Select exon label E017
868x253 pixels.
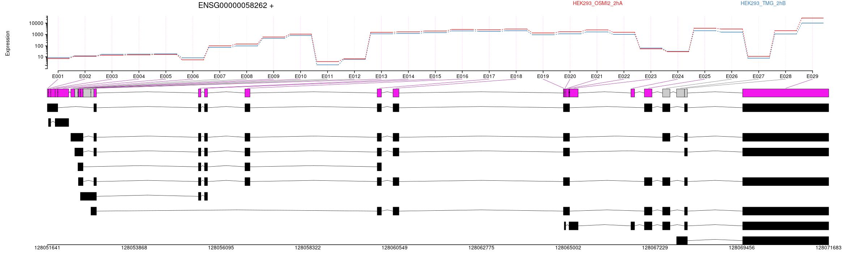pyautogui.click(x=489, y=76)
